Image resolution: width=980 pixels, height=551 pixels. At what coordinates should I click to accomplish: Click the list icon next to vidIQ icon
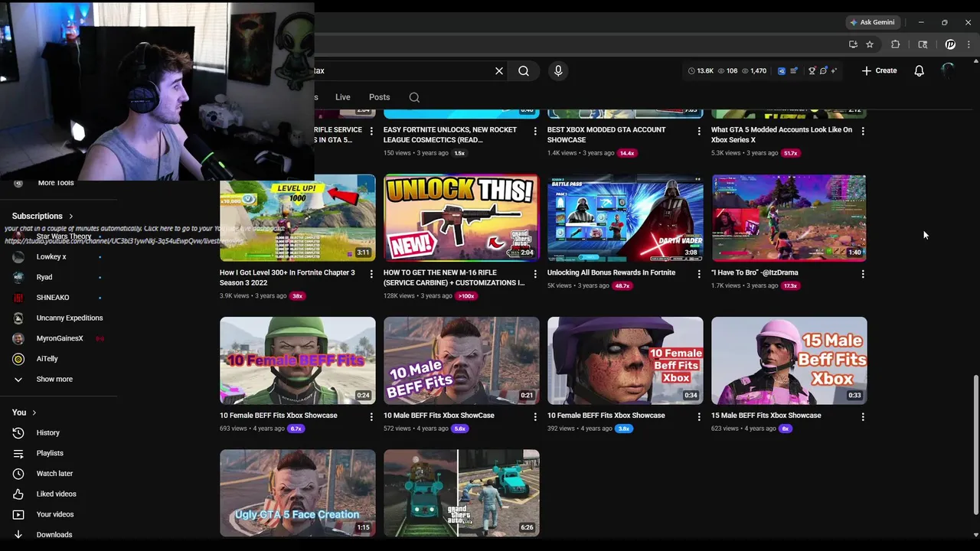point(793,70)
